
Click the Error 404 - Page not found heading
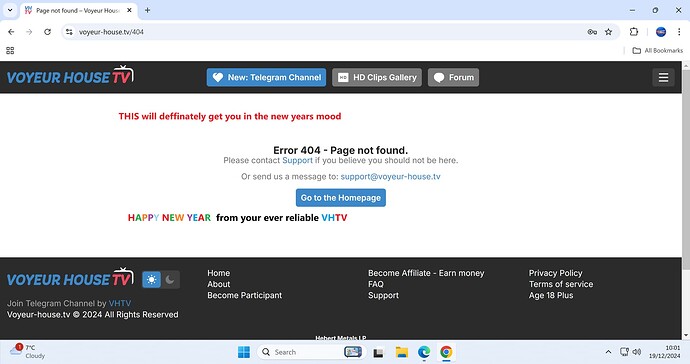[x=341, y=150]
